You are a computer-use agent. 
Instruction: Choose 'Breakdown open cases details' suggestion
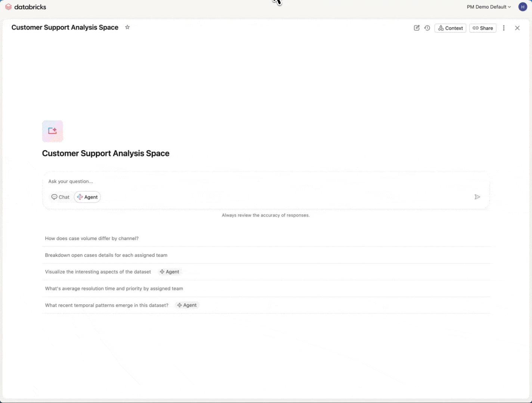tap(106, 255)
